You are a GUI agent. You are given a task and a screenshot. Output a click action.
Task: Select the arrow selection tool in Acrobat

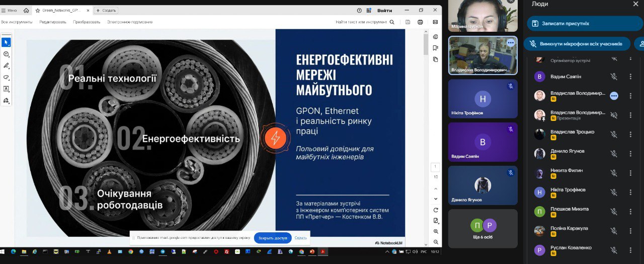6,42
